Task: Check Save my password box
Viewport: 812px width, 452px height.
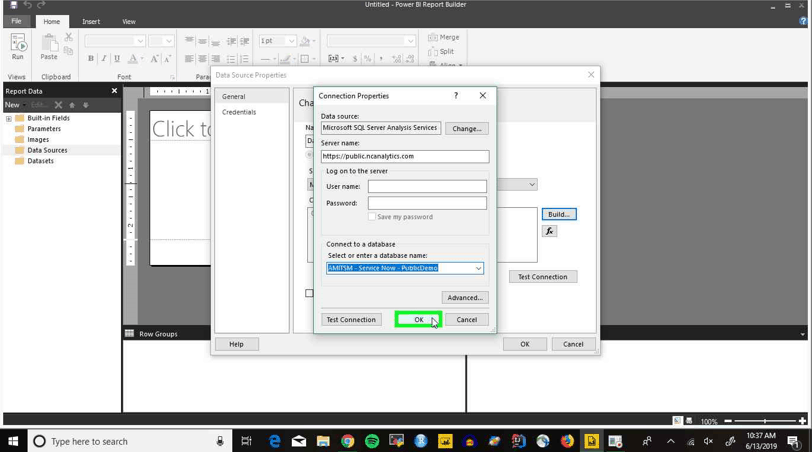Action: point(372,217)
